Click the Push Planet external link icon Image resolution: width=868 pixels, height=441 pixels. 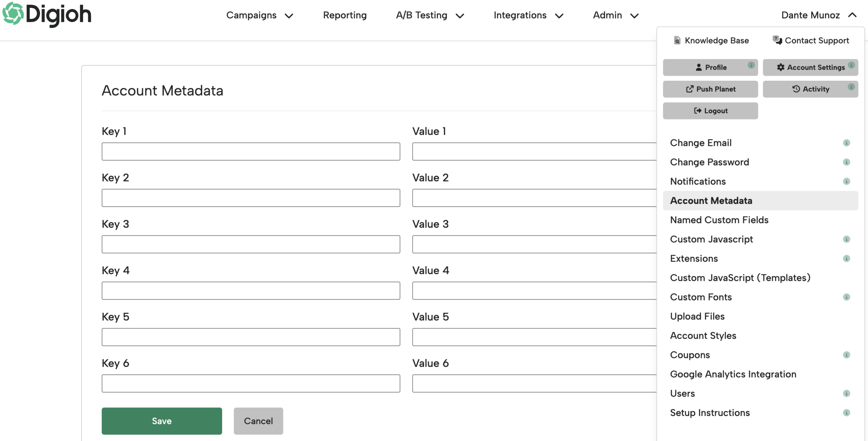point(690,89)
